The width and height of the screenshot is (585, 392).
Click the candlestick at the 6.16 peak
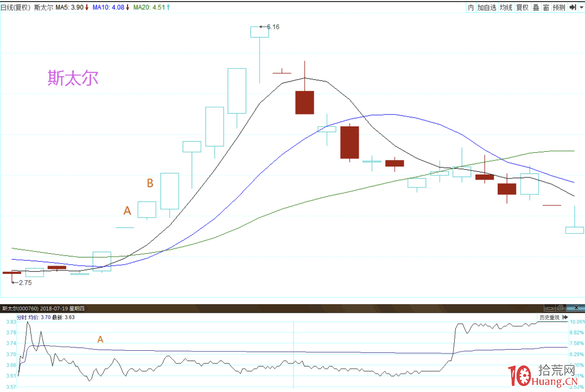click(259, 32)
